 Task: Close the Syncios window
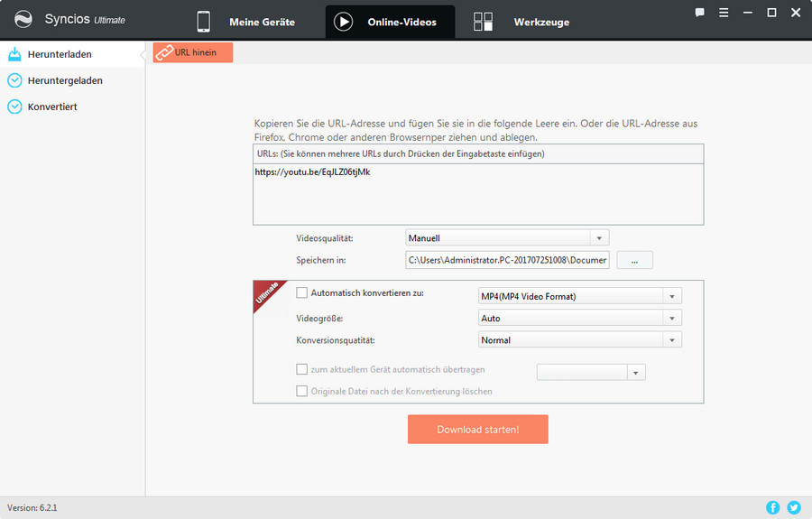[796, 13]
